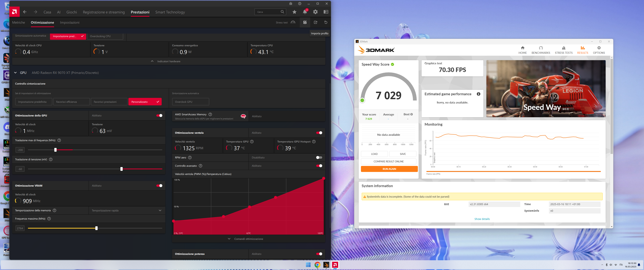Screen dimensions: 644x270
Task: Click RUN AGAIN in 3DMark
Action: click(389, 169)
